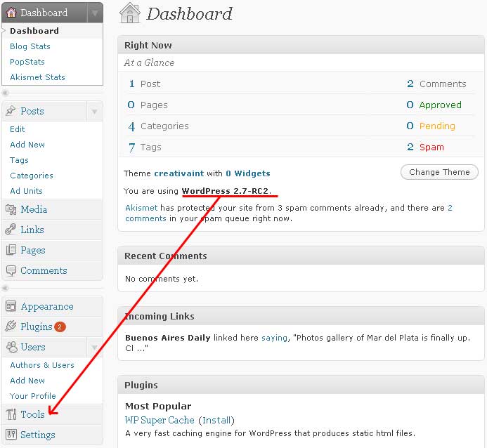Click the Change Theme button
The image size is (487, 448).
(439, 172)
